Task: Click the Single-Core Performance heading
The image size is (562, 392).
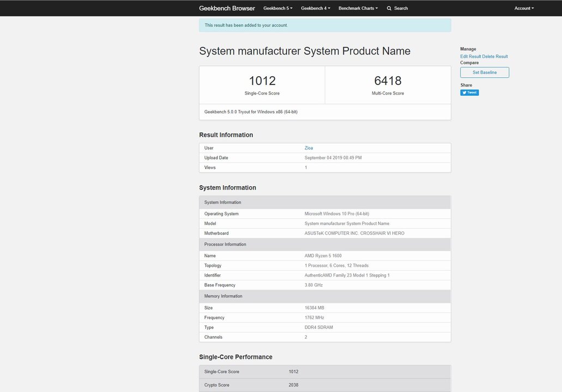Action: coord(235,357)
